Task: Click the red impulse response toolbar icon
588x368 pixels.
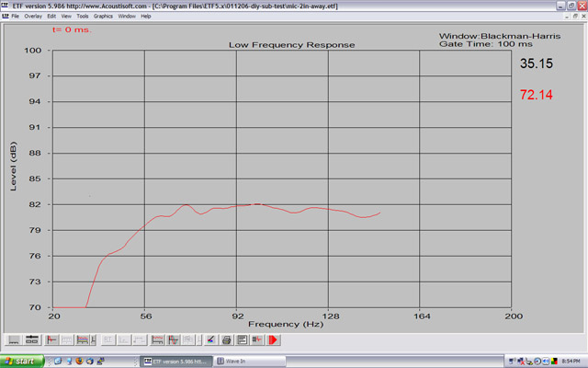Action: pos(51,339)
